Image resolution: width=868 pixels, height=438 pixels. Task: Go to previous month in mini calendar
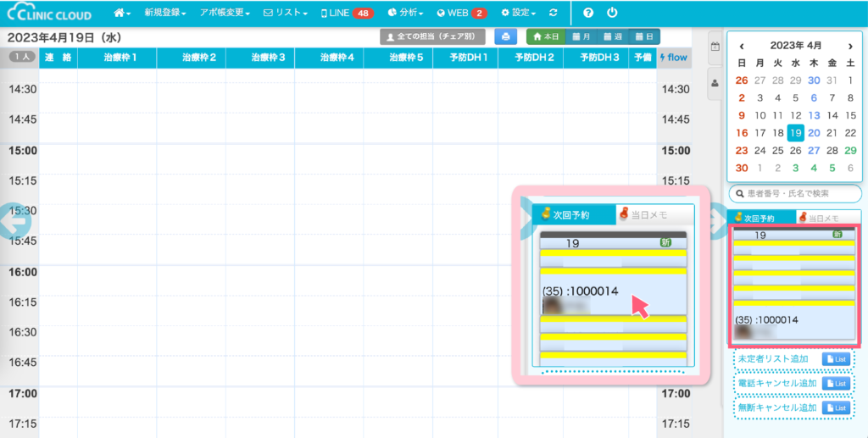click(x=743, y=46)
